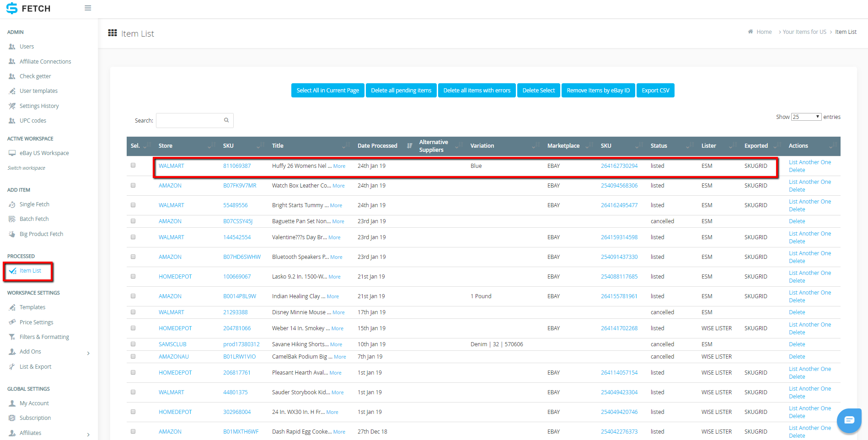The image size is (868, 440).
Task: Sort the table by Status column
Action: (x=672, y=146)
